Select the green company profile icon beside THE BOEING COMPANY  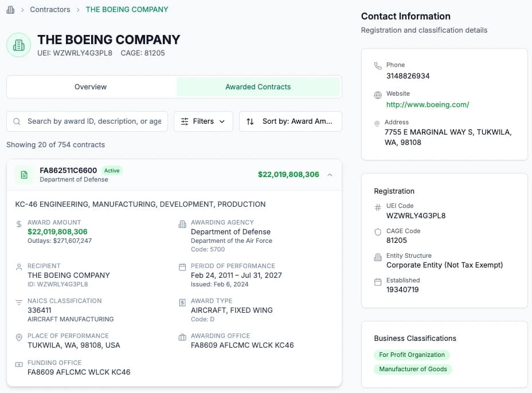18,45
